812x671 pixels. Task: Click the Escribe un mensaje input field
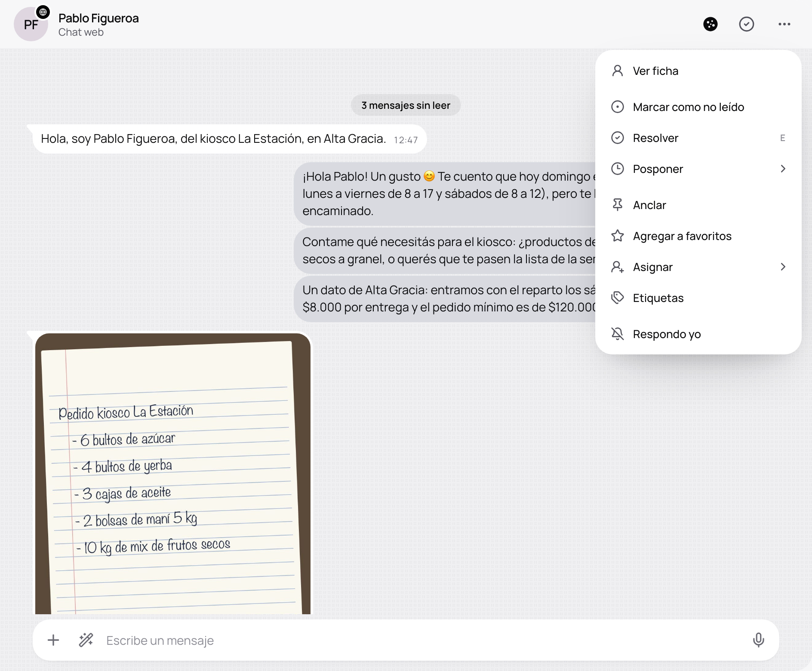coord(421,640)
